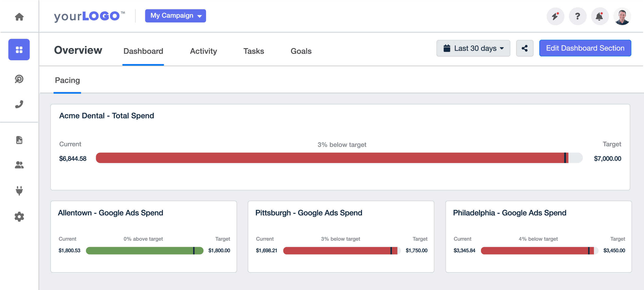644x290 pixels.
Task: Click the Acme Dental spend progress bar
Action: click(335, 158)
